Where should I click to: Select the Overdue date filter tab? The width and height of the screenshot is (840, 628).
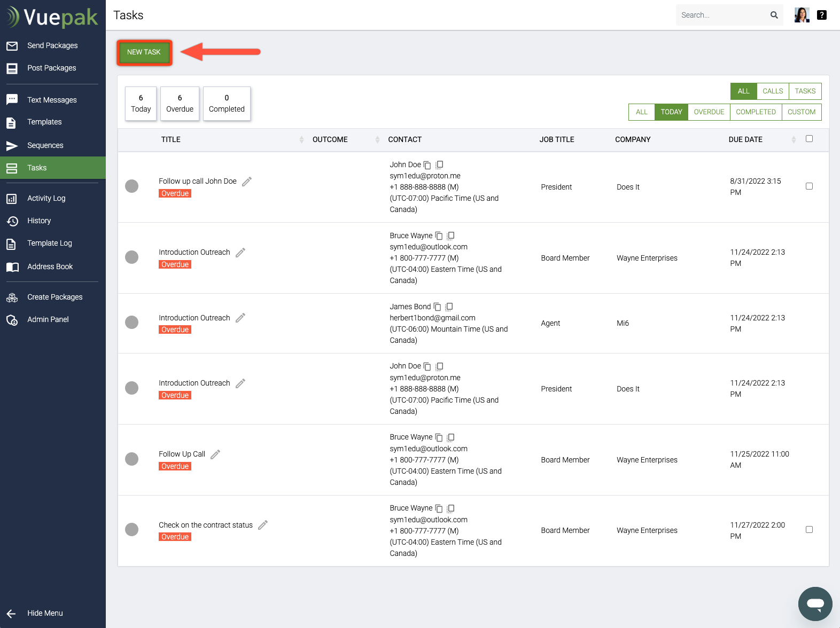pos(709,112)
